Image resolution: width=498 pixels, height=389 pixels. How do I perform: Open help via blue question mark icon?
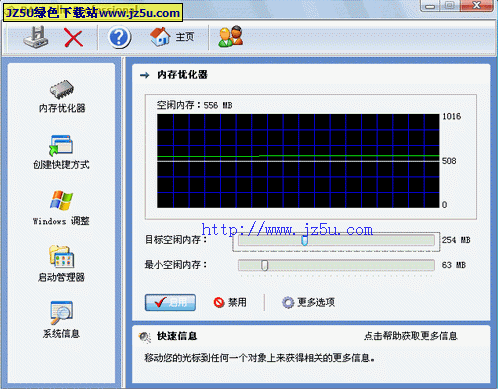[119, 37]
